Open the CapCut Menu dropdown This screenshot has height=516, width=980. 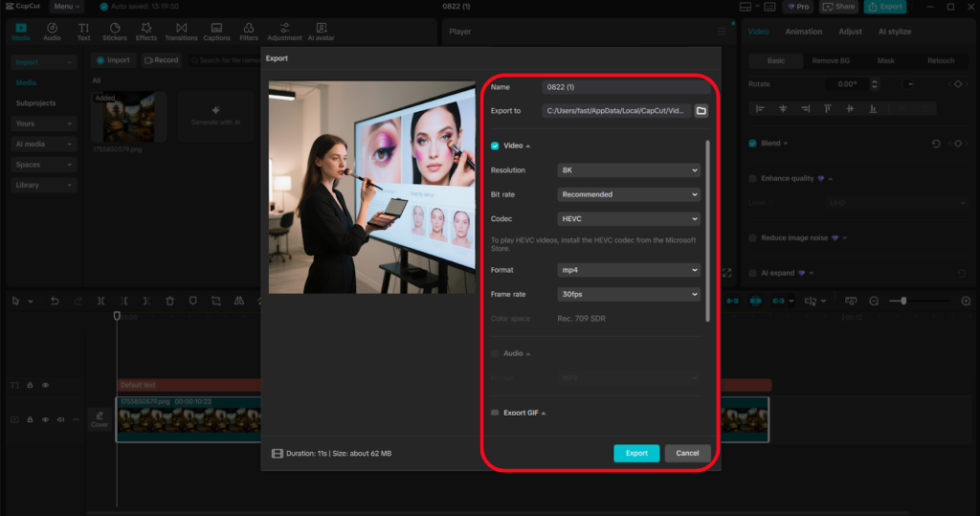pyautogui.click(x=66, y=7)
